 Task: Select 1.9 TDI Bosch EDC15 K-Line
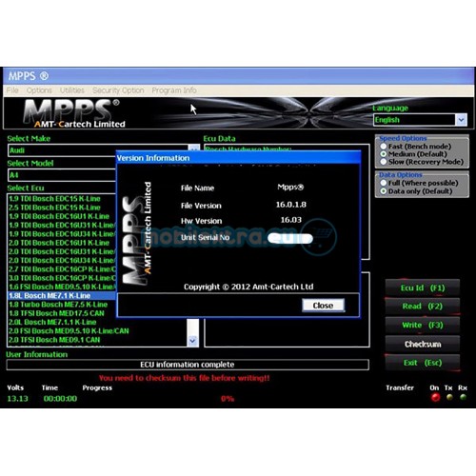point(54,199)
